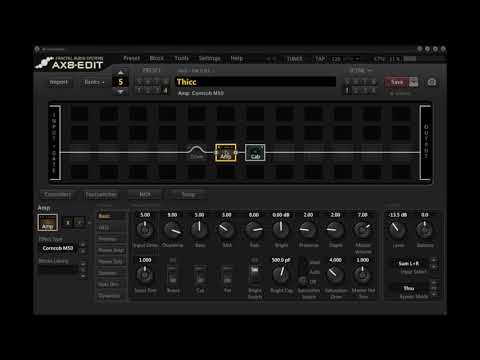Click the Level knob showing -13.5 dB
The height and width of the screenshot is (360, 480).
tap(397, 229)
